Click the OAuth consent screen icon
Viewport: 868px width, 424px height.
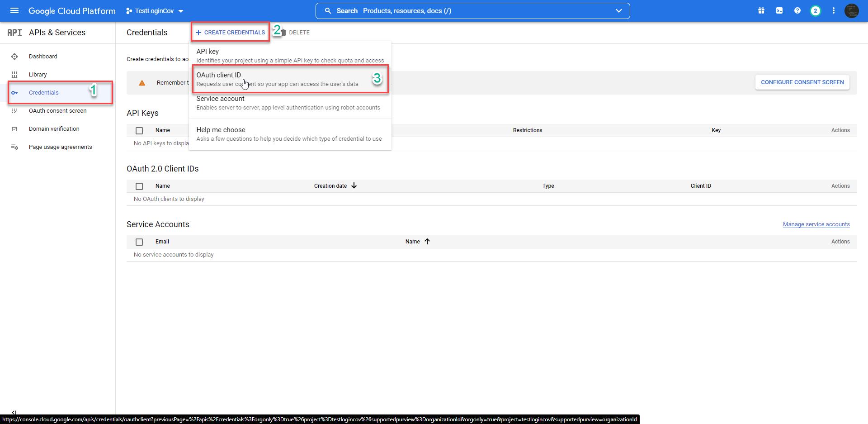click(x=14, y=111)
